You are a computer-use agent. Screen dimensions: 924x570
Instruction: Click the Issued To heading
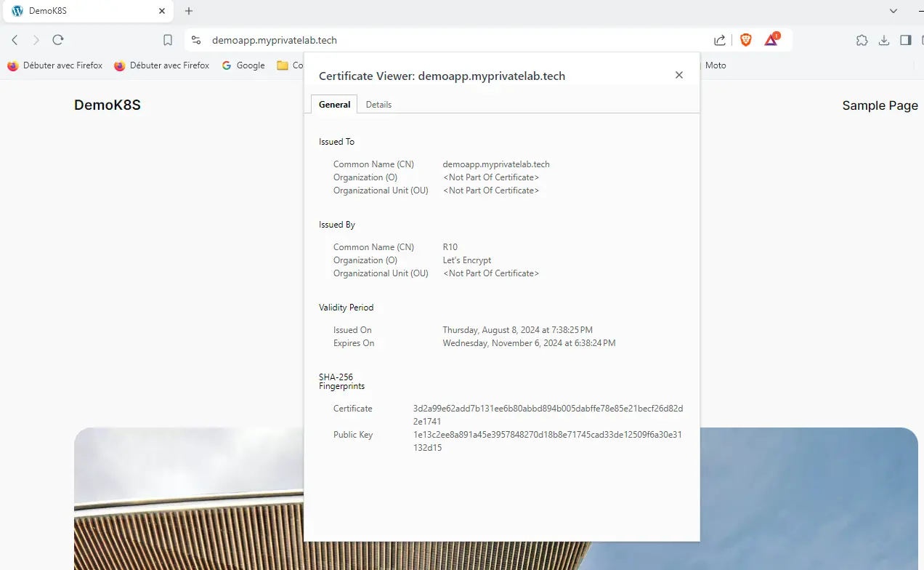click(337, 142)
